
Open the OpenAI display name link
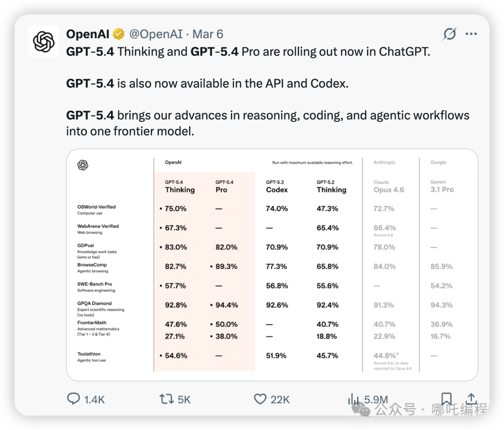[x=88, y=34]
